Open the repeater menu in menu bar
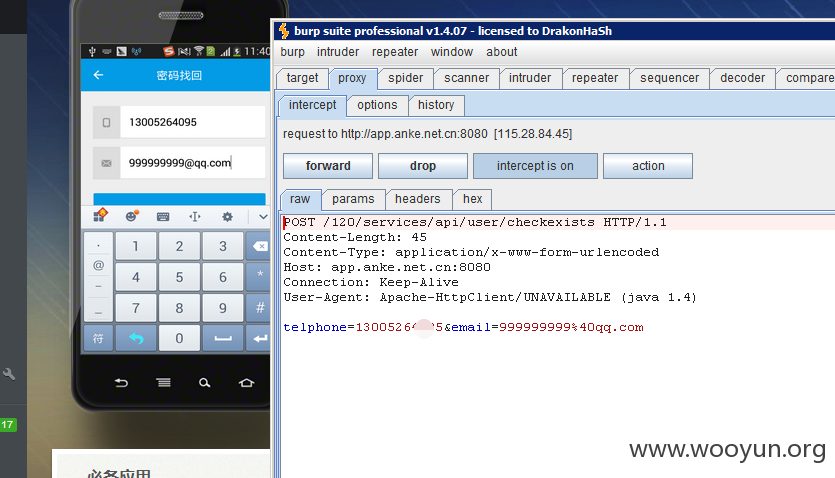This screenshot has width=835, height=478. click(395, 52)
